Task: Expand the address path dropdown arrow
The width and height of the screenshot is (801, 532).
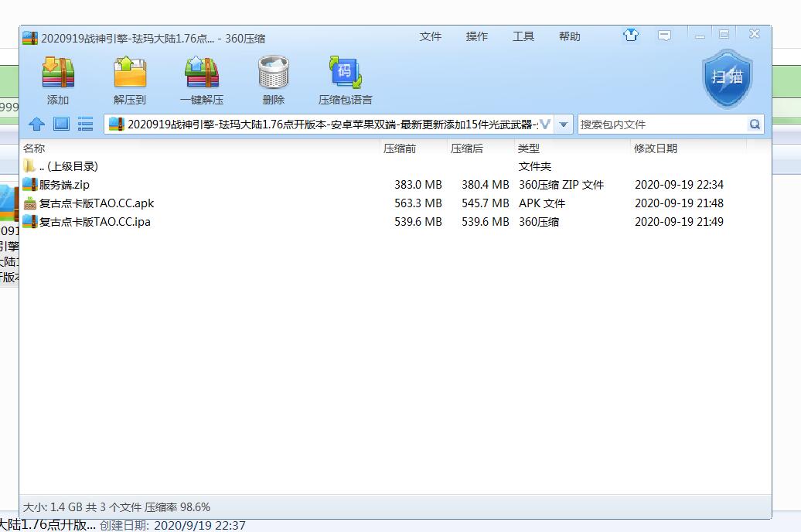Action: point(564,124)
